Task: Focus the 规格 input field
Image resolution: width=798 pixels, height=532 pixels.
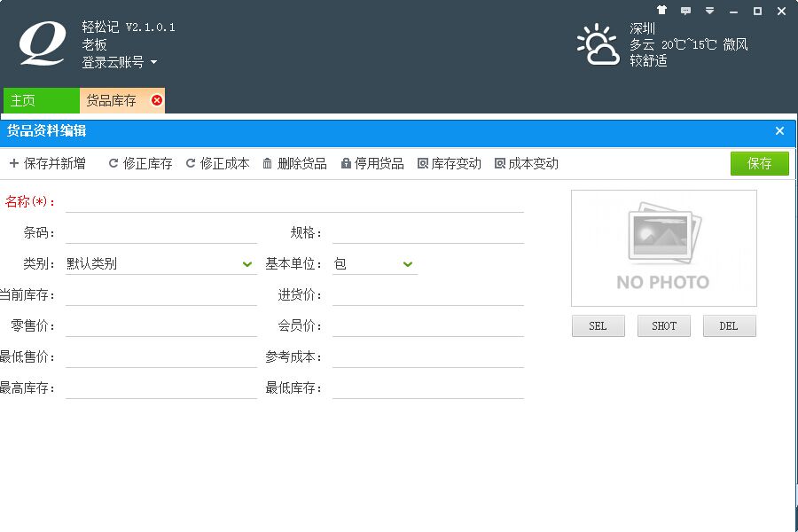Action: tap(428, 232)
